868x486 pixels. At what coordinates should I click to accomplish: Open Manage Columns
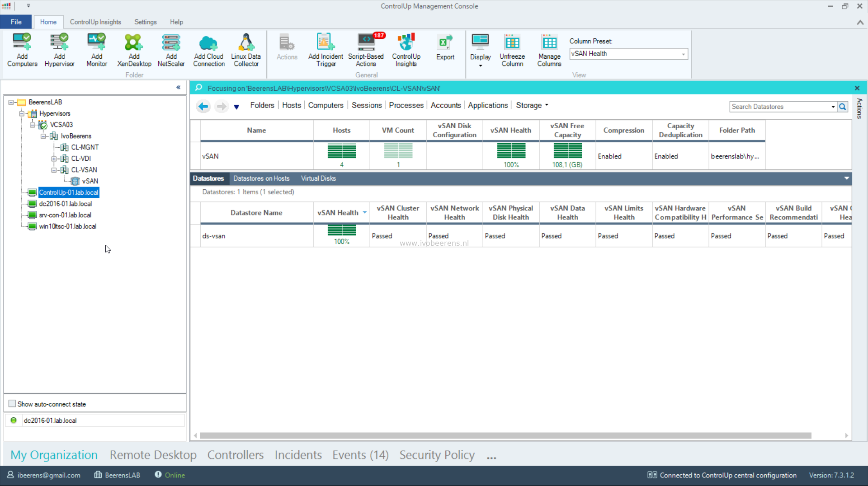point(549,50)
